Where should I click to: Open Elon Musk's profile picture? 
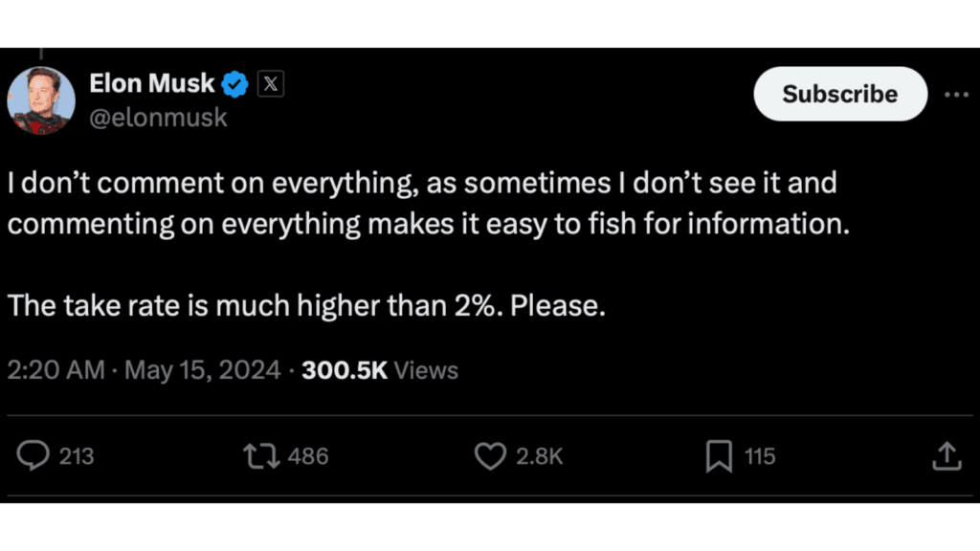pyautogui.click(x=41, y=100)
